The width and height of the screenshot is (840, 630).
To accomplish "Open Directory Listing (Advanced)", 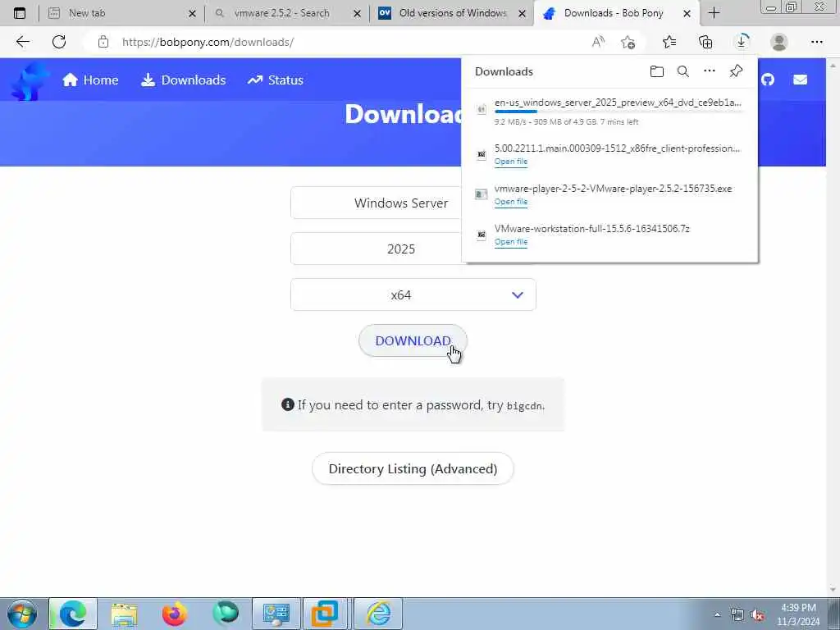I will pos(413,468).
